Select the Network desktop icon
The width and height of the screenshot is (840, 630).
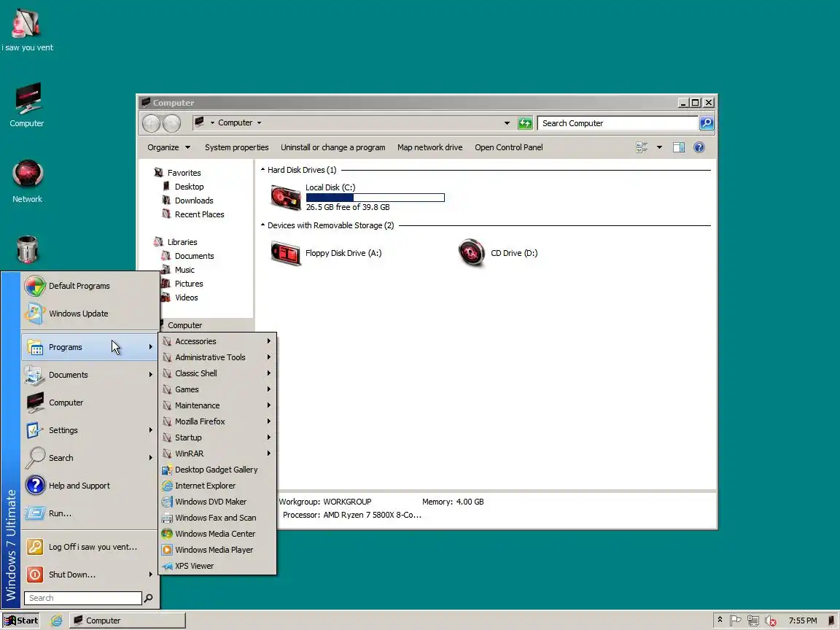27,181
